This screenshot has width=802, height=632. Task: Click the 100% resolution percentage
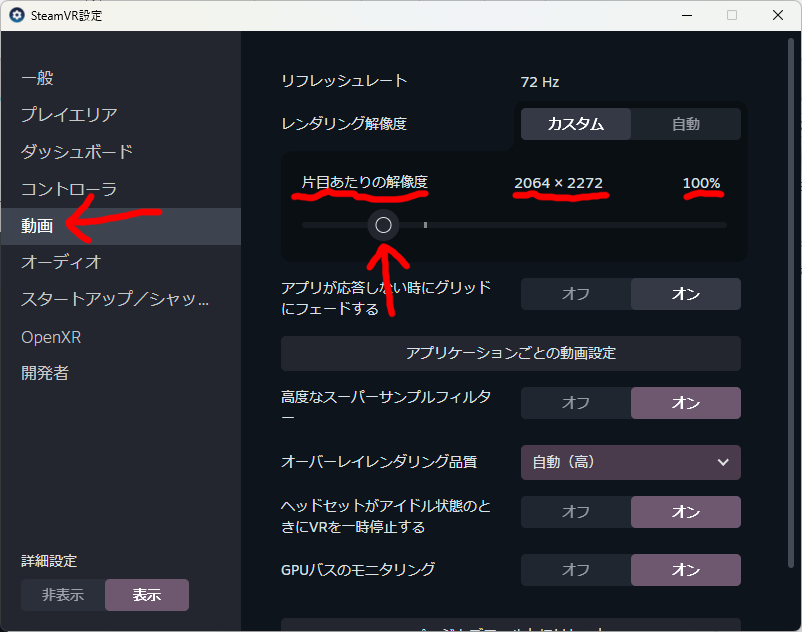click(x=701, y=183)
